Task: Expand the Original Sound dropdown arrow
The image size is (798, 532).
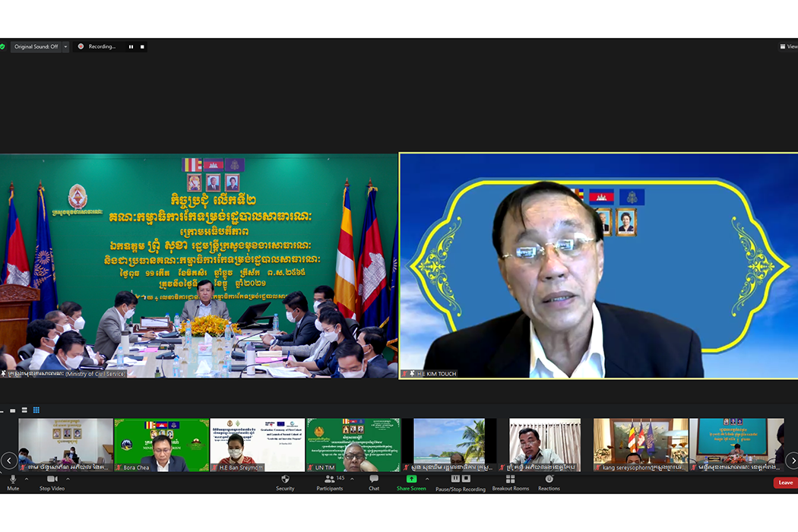Action: tap(65, 47)
